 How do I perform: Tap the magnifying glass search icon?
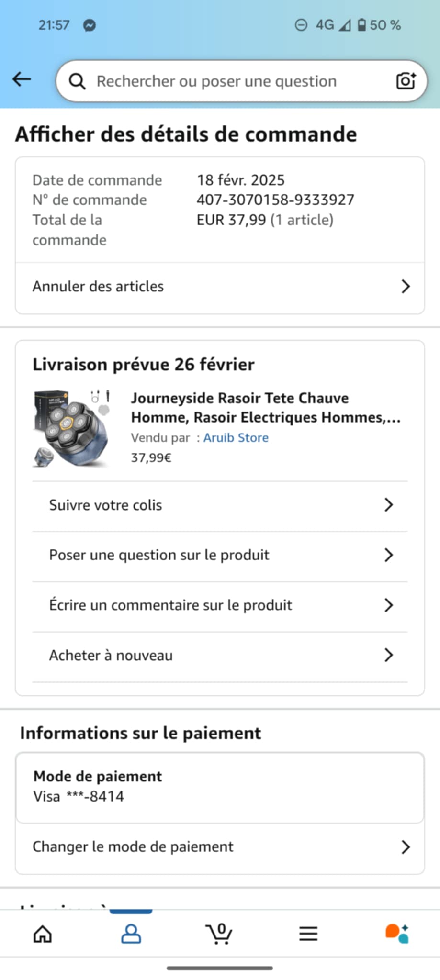pyautogui.click(x=77, y=81)
